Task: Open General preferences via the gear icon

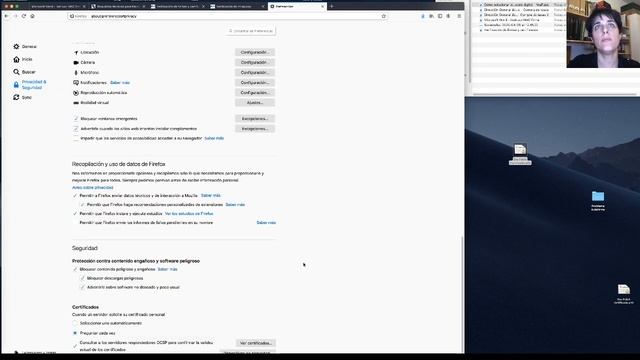Action: click(16, 47)
